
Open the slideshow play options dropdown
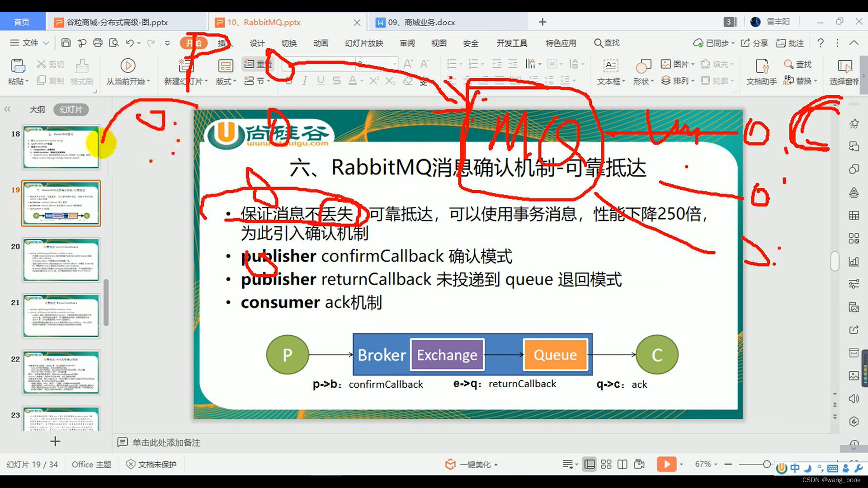point(681,464)
